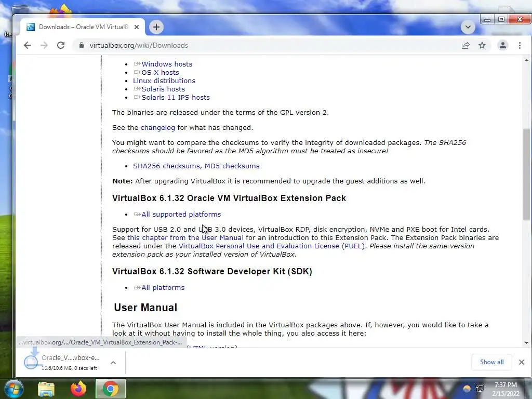Open the MD5 checksums link
The width and height of the screenshot is (532, 399).
(x=232, y=166)
